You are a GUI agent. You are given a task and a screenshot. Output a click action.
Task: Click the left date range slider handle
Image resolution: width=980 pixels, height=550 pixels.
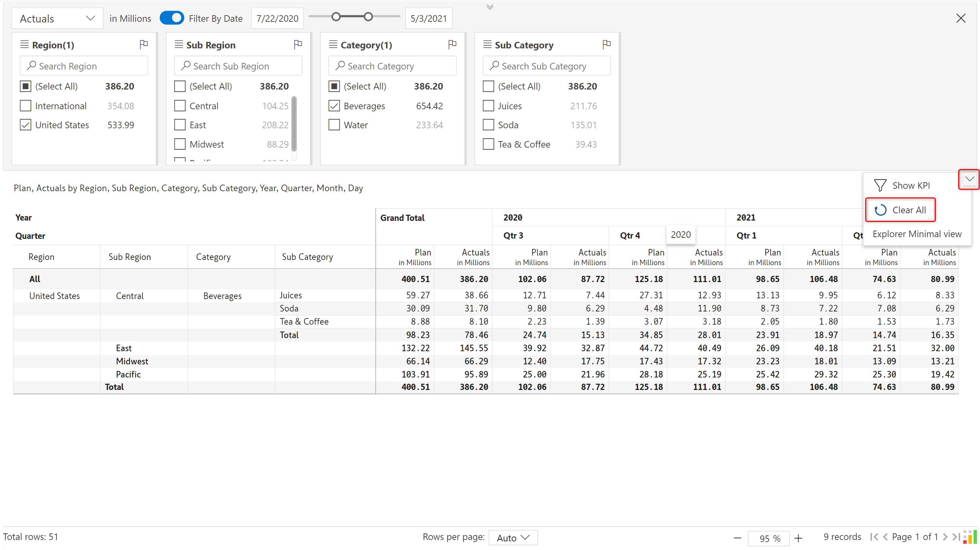point(336,17)
